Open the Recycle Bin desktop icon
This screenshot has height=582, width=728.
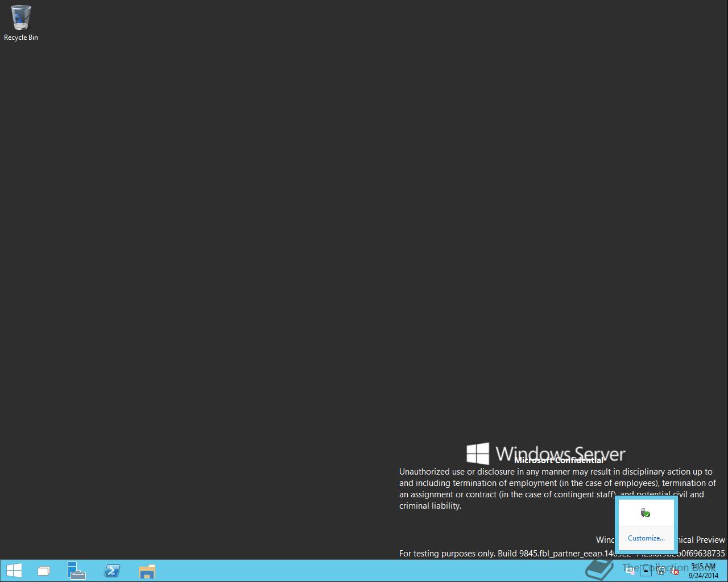click(20, 23)
